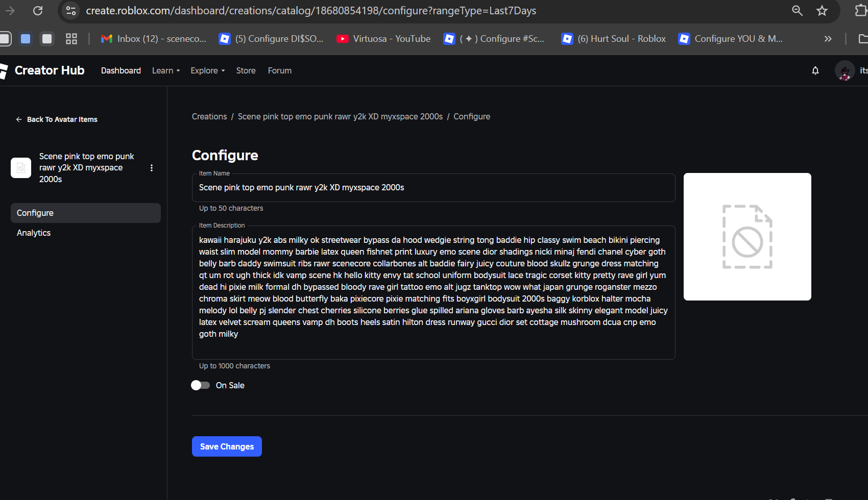Open the Configure YOU & M bookmark
The image size is (868, 500).
(731, 39)
